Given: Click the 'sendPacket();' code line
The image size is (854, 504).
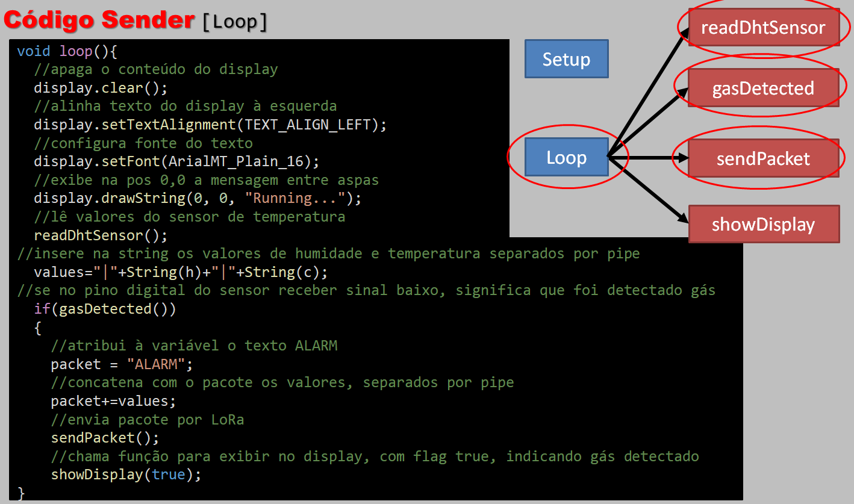Looking at the screenshot, I should click(x=105, y=438).
